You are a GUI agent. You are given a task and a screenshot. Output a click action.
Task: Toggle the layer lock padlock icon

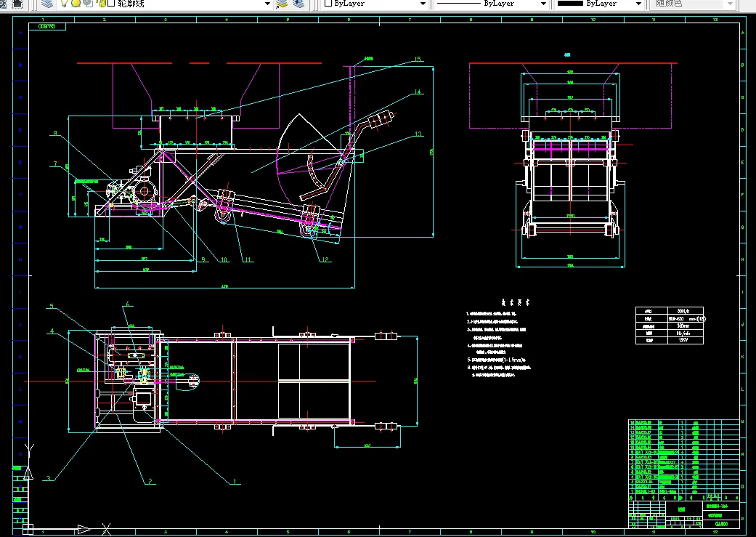point(101,4)
